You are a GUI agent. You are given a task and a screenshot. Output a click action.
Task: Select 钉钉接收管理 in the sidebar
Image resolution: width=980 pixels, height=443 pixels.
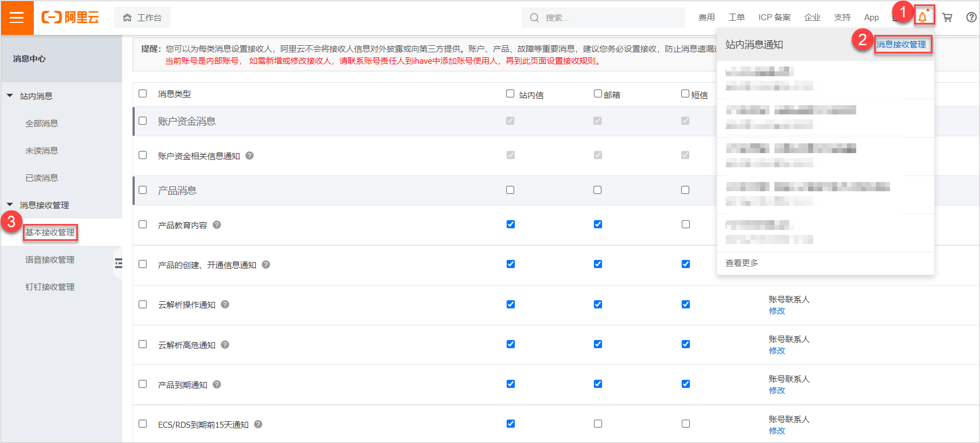point(50,287)
